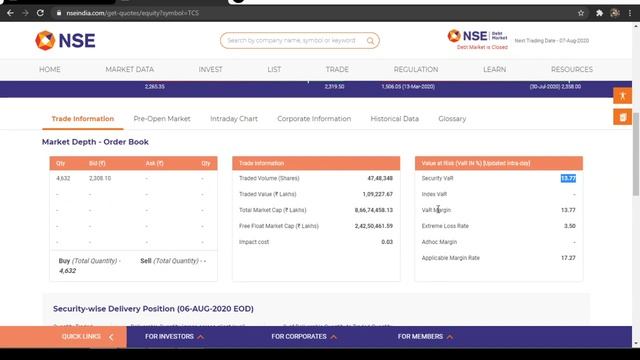Expand the FOR INVESTORS footer menu
This screenshot has width=640, height=360.
174,337
